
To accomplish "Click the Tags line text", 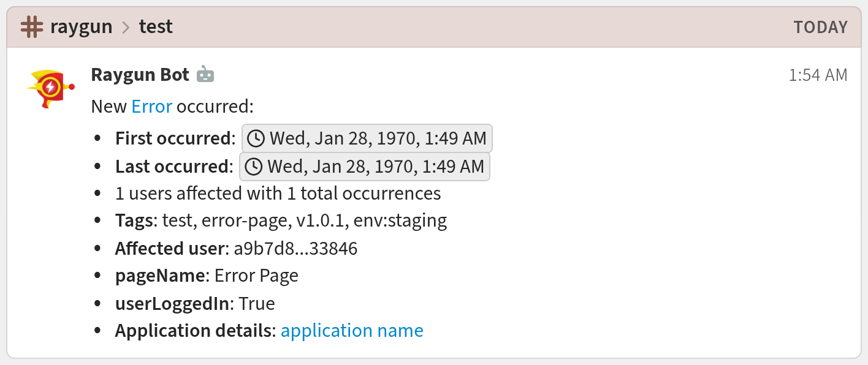I will [x=281, y=220].
